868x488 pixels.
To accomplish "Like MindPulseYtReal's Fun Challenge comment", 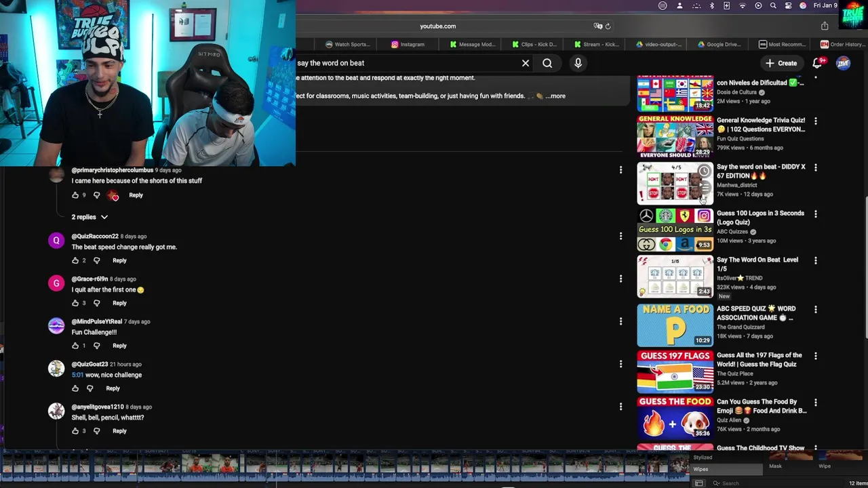I will [x=75, y=346].
